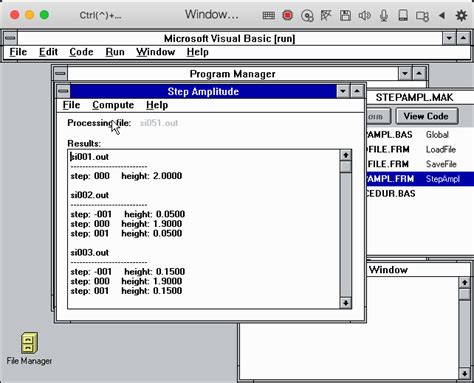Click the microphone icon
This screenshot has width=474, height=383.
click(384, 15)
